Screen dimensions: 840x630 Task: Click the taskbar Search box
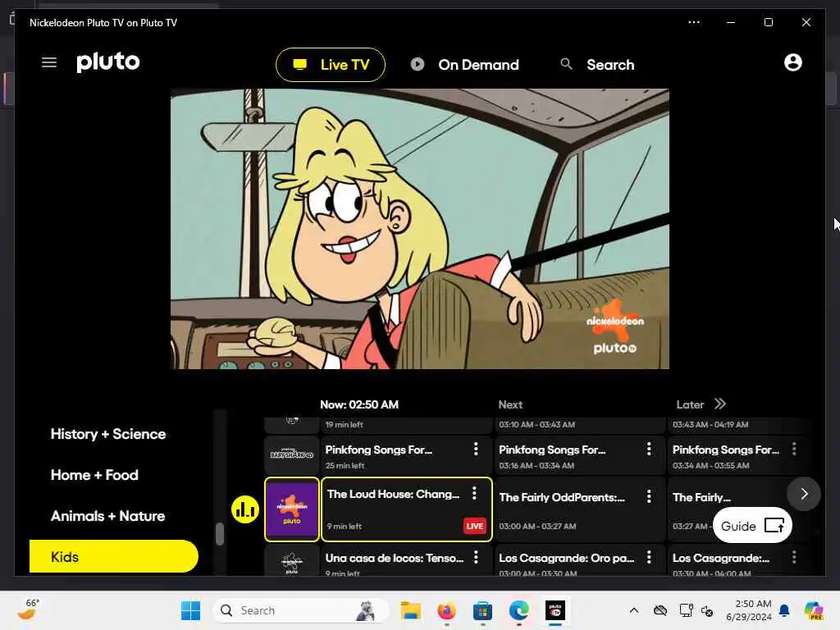coord(301,610)
